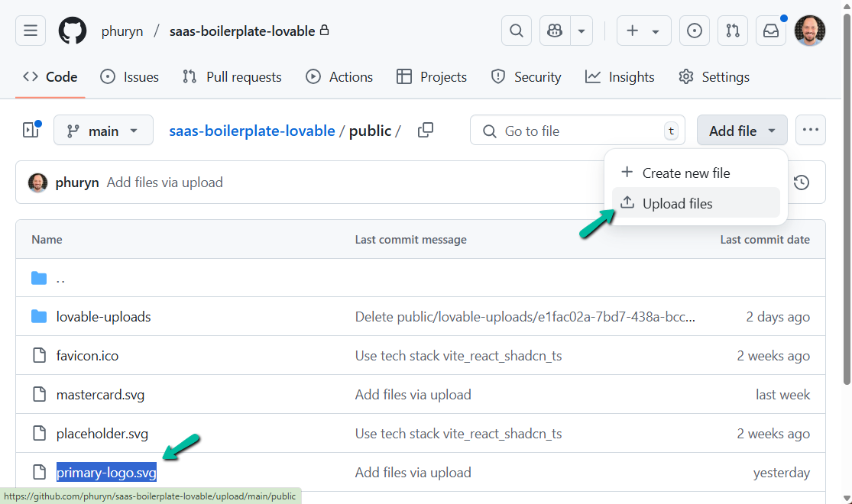Open the plus create-new menu

point(643,31)
